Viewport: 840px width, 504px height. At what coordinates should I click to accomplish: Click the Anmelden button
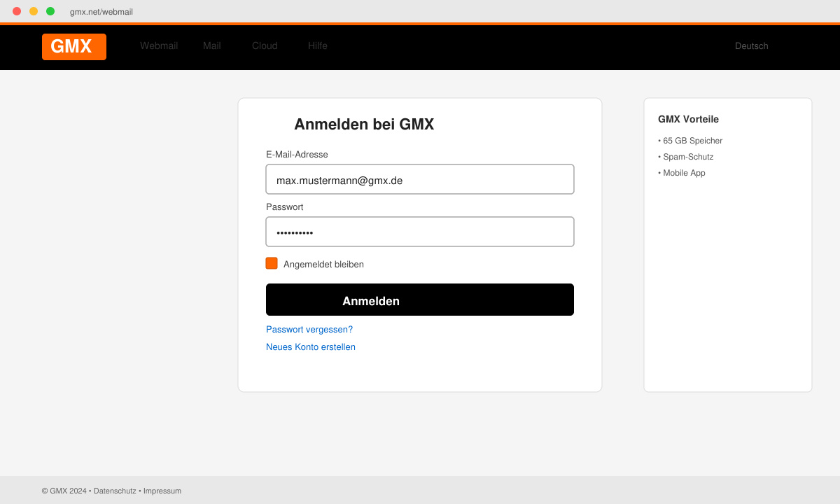pos(420,300)
